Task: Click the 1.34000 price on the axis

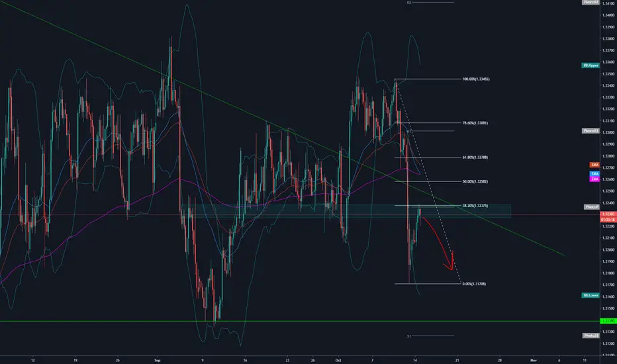Action: click(x=608, y=15)
